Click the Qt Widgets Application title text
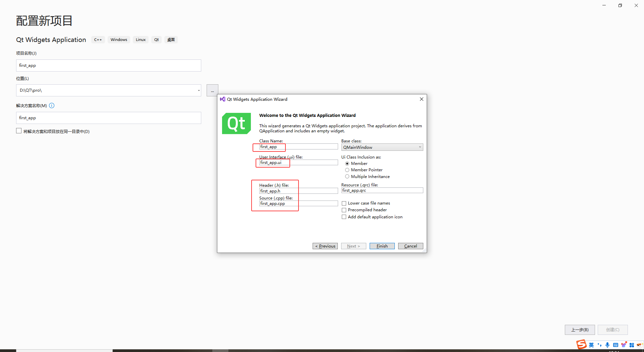This screenshot has height=352, width=644. tap(51, 40)
